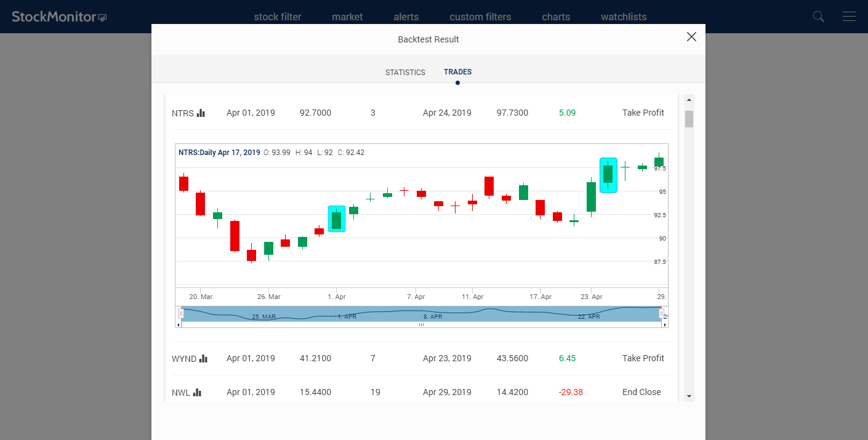Open the watchlists menu

point(624,17)
